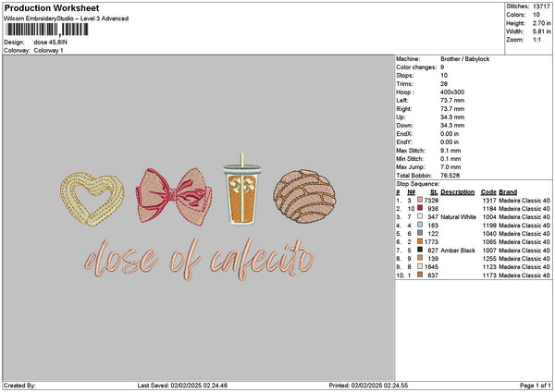The height and width of the screenshot is (392, 555).
Task: Click the Brand column header
Action: coord(507,191)
